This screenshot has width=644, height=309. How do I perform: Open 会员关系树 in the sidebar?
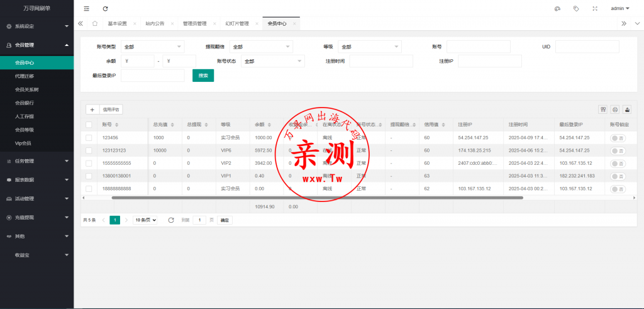[37, 89]
